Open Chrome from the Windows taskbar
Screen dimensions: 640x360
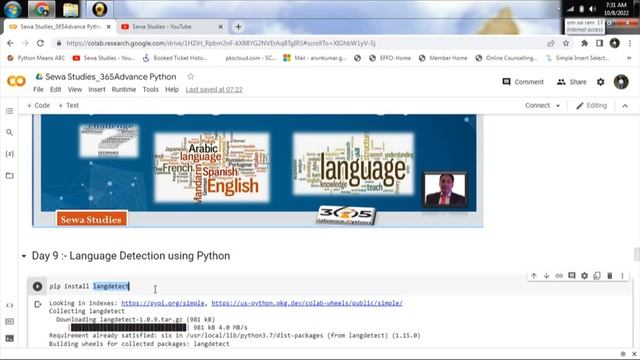click(x=41, y=9)
